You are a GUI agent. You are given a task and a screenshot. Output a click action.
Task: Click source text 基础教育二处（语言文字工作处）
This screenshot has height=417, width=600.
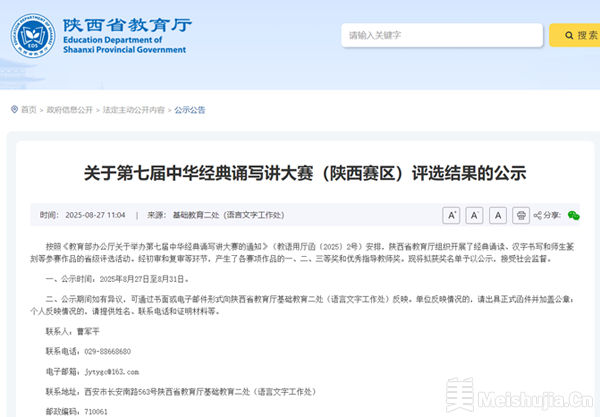point(228,215)
